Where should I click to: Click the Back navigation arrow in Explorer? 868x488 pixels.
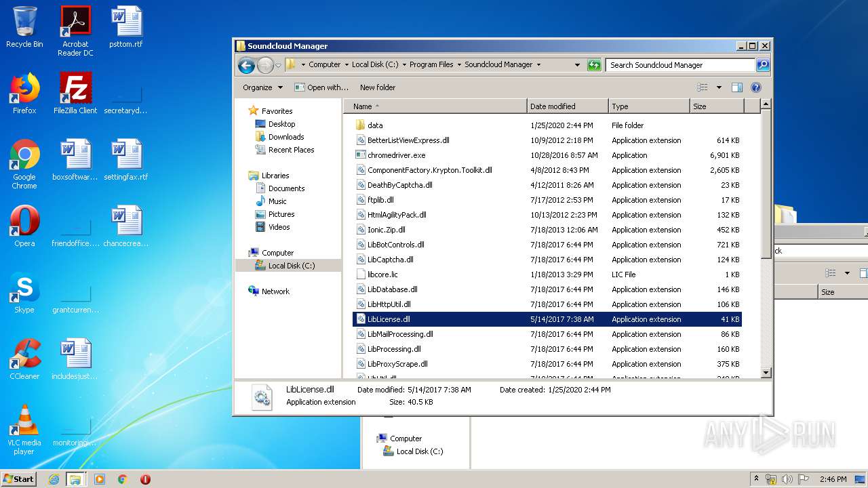pos(246,65)
